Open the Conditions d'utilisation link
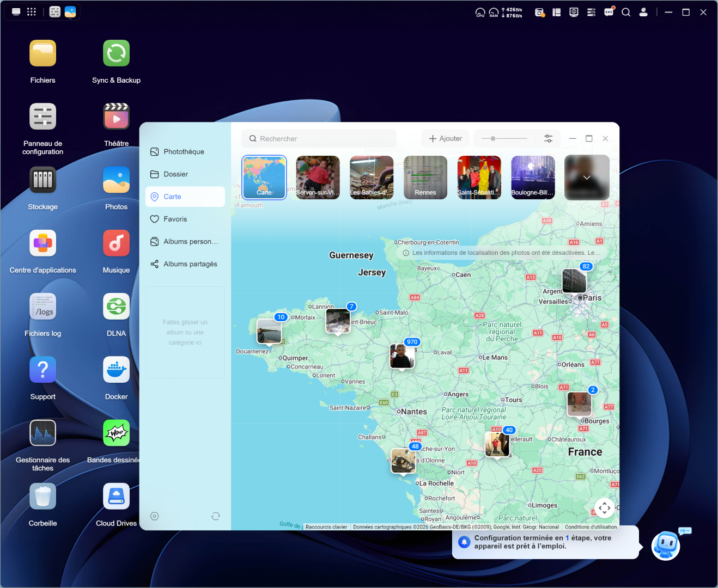Image resolution: width=718 pixels, height=588 pixels. pyautogui.click(x=591, y=527)
